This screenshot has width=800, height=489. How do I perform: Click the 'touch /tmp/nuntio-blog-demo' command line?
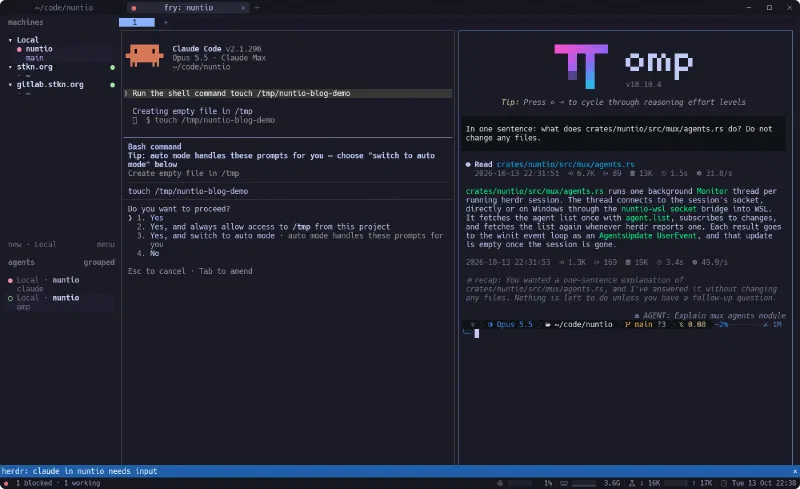click(188, 191)
